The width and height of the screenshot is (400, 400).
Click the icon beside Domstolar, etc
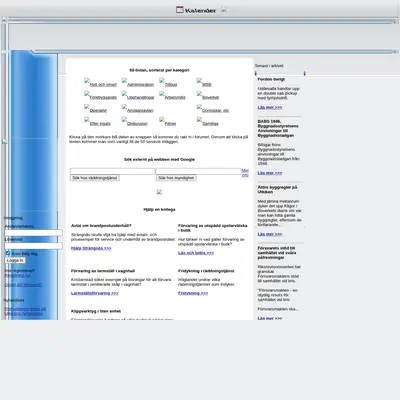coord(199,107)
